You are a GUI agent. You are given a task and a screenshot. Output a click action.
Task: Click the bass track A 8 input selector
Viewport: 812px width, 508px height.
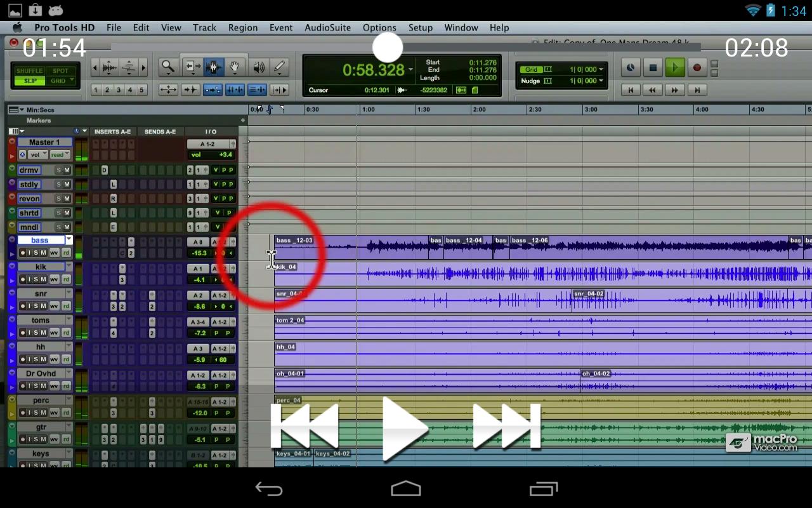coord(199,242)
